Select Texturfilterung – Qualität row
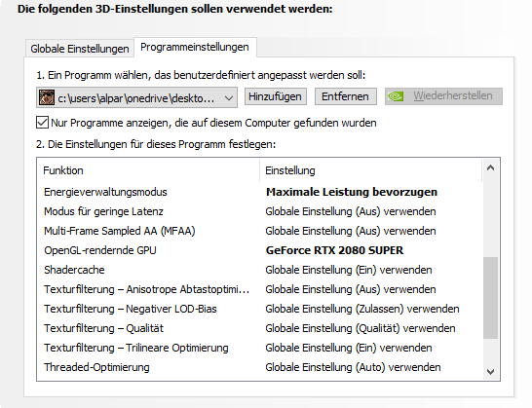The width and height of the screenshot is (532, 408). (x=259, y=328)
